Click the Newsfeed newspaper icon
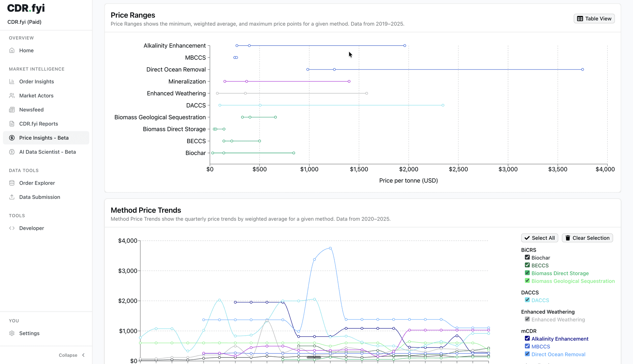Screen dimensions: 633x364 [x=12, y=110]
